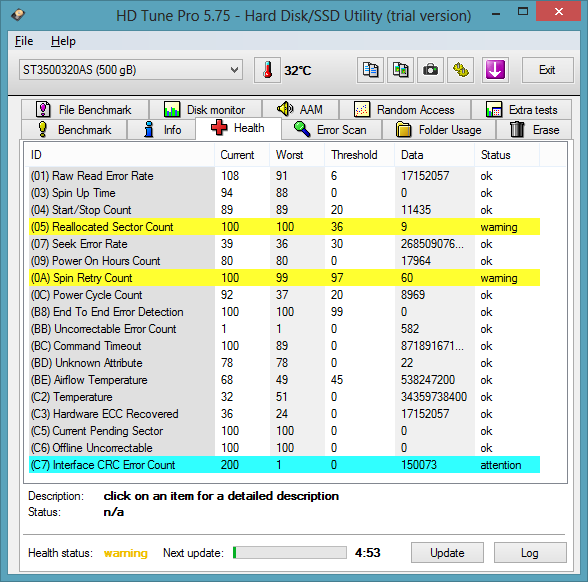The width and height of the screenshot is (588, 582).
Task: Select the Power On Hours Count row
Action: [284, 261]
